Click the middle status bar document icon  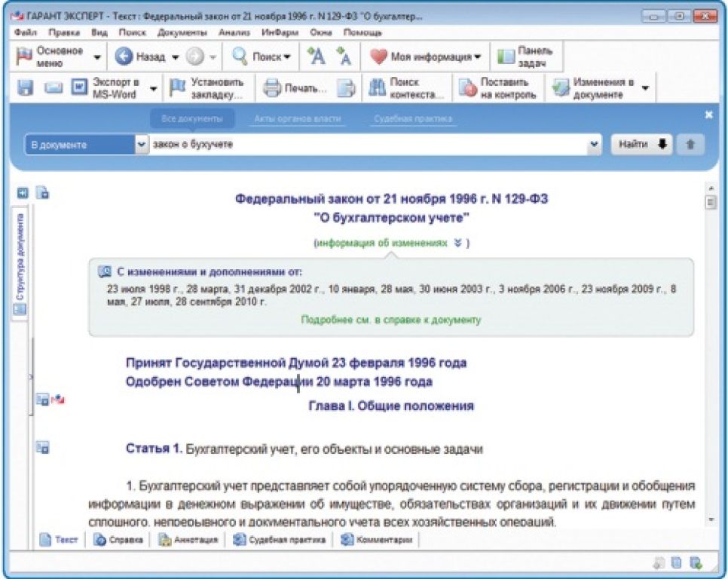point(677,562)
